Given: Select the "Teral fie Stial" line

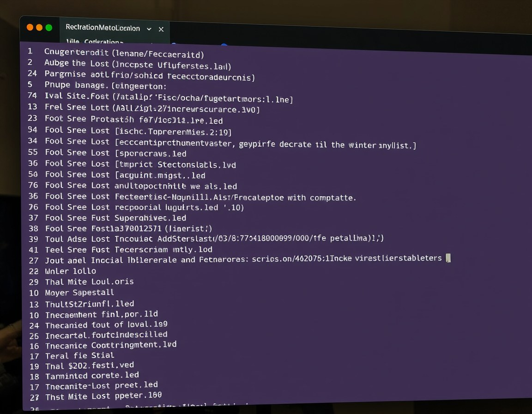Looking at the screenshot, I should 80,356.
